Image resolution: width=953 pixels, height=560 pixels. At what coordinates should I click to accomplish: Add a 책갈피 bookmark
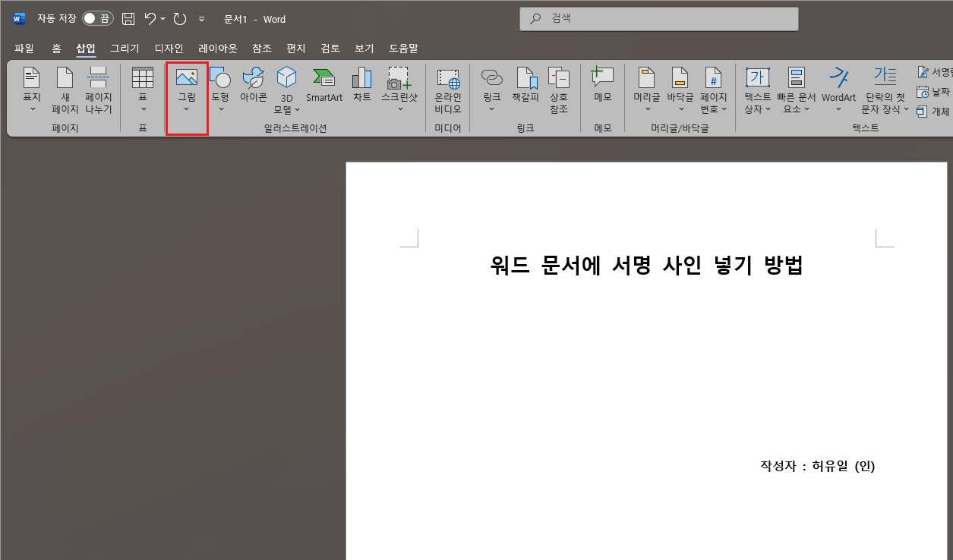point(525,83)
